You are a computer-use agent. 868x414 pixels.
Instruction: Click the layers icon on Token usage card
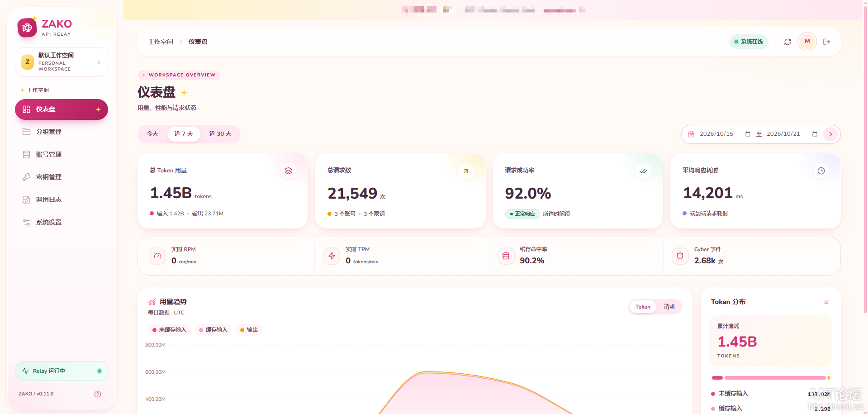(x=288, y=171)
